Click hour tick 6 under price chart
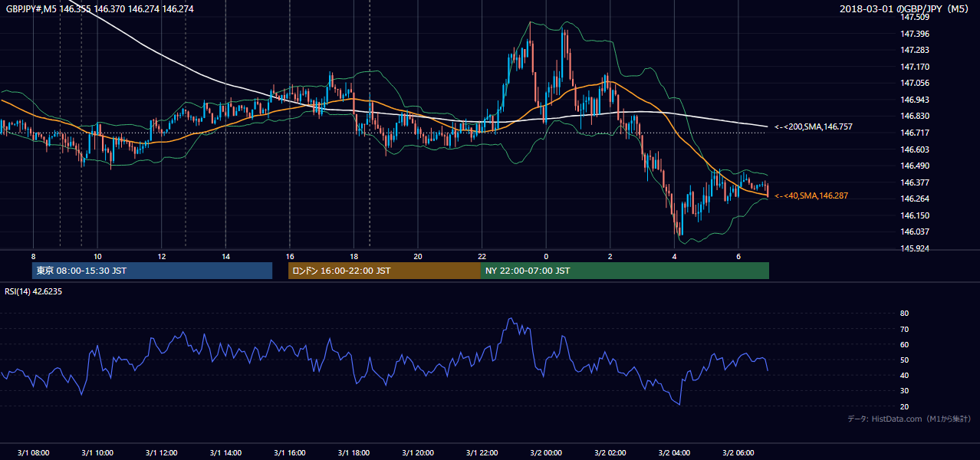This screenshot has height=460, width=980. [x=738, y=256]
